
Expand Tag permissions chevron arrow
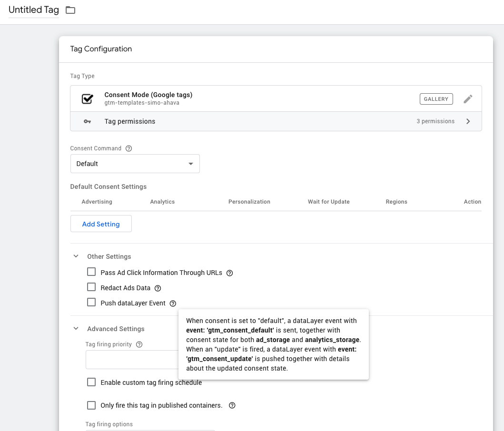tap(468, 121)
